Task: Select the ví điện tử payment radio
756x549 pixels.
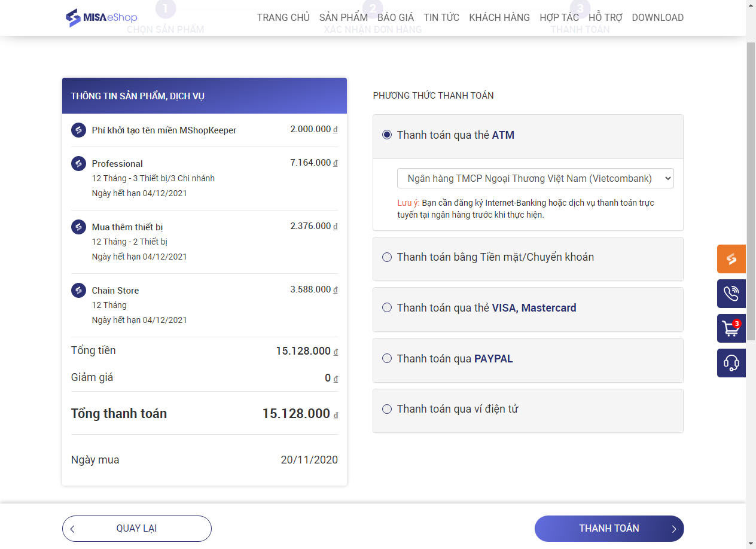Action: coord(387,409)
